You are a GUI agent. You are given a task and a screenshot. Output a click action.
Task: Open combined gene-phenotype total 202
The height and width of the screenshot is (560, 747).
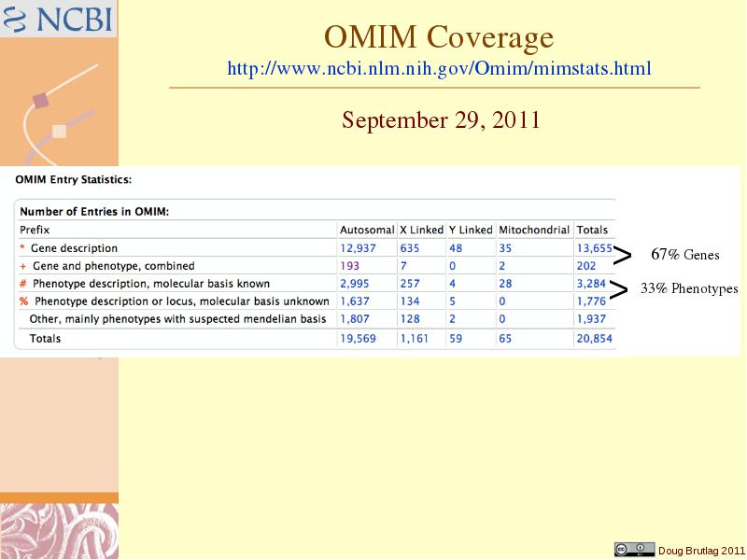(x=586, y=266)
